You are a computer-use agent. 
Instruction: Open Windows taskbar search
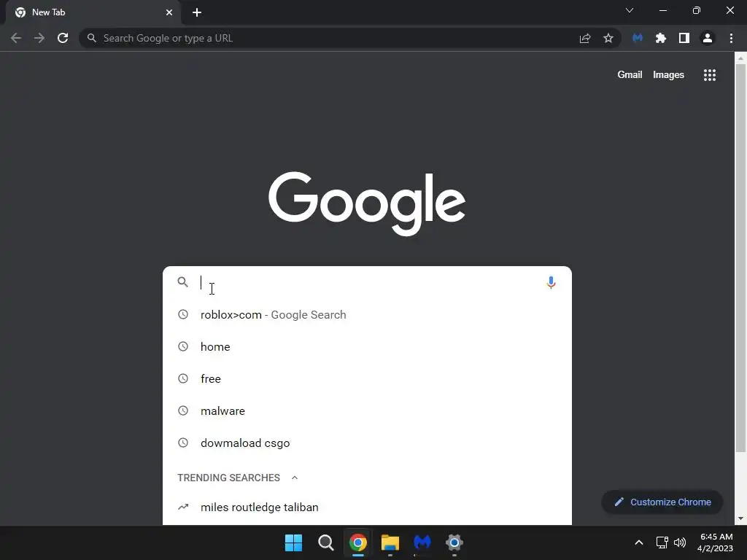[326, 542]
